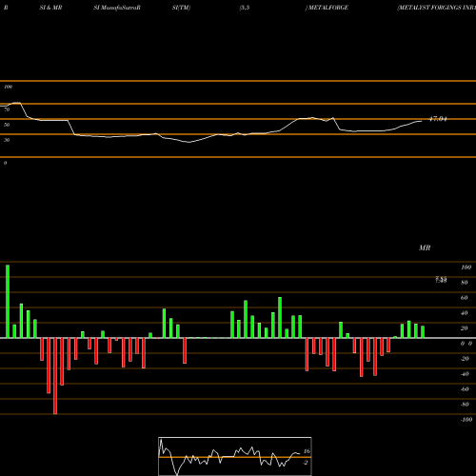Image resolution: width=476 pixels, height=476 pixels.
Task: Click the MR axis label 20
Action: 465,328
